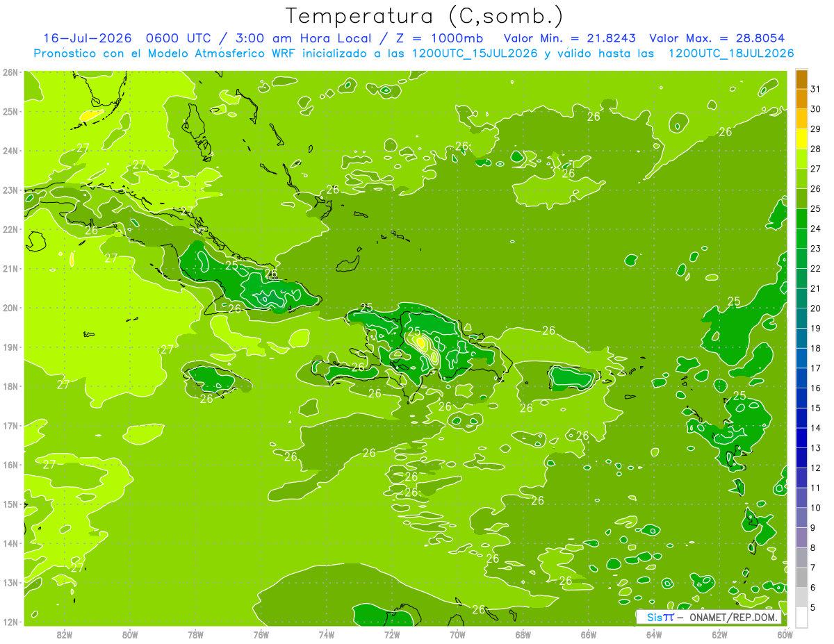Click the "82W" longitude axis label
The width and height of the screenshot is (834, 644).
pyautogui.click(x=65, y=634)
